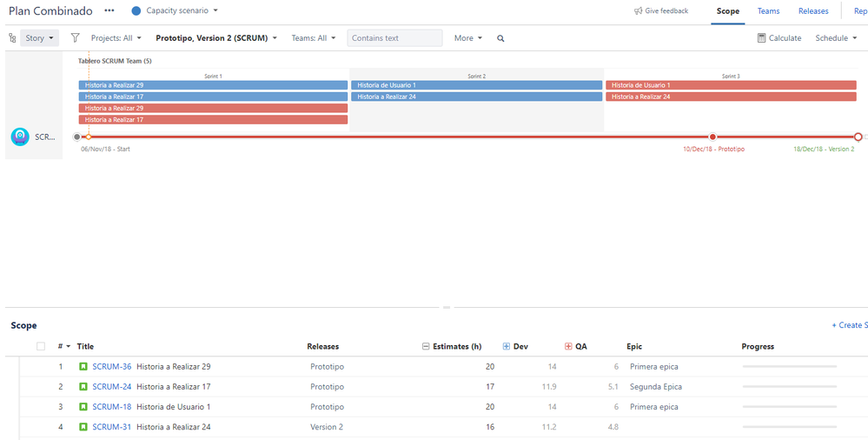Screen dimensions: 868x440
Task: Click the Create Story link
Action: coord(850,325)
